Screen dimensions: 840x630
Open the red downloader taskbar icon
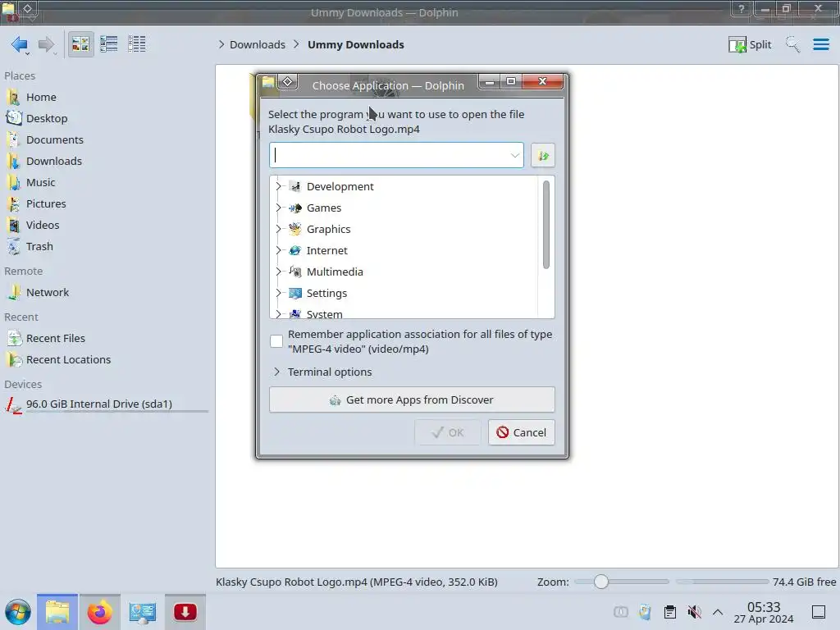pos(185,612)
